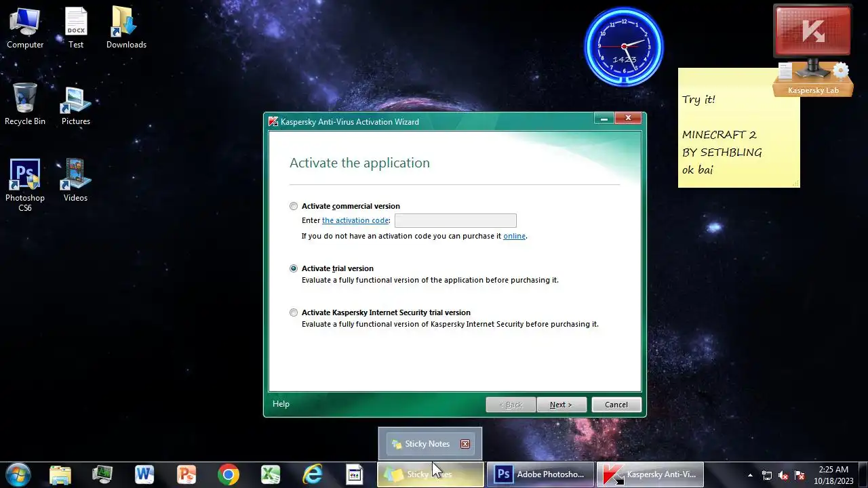
Task: Open the system monitor taskbar icon
Action: (102, 474)
